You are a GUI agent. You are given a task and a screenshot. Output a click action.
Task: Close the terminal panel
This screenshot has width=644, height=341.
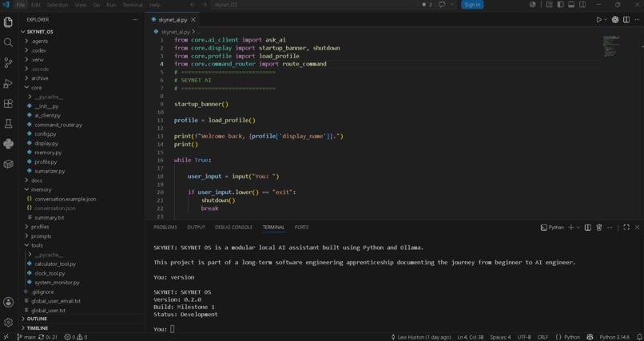pos(637,228)
